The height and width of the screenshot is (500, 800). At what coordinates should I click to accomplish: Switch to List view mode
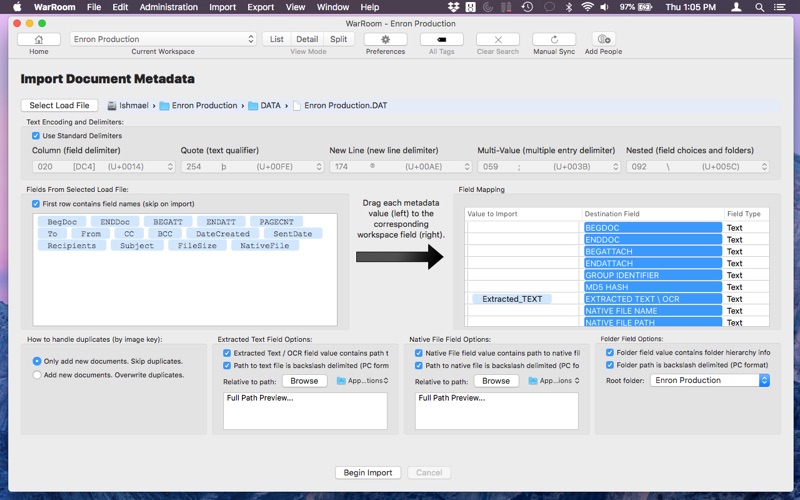pos(277,39)
